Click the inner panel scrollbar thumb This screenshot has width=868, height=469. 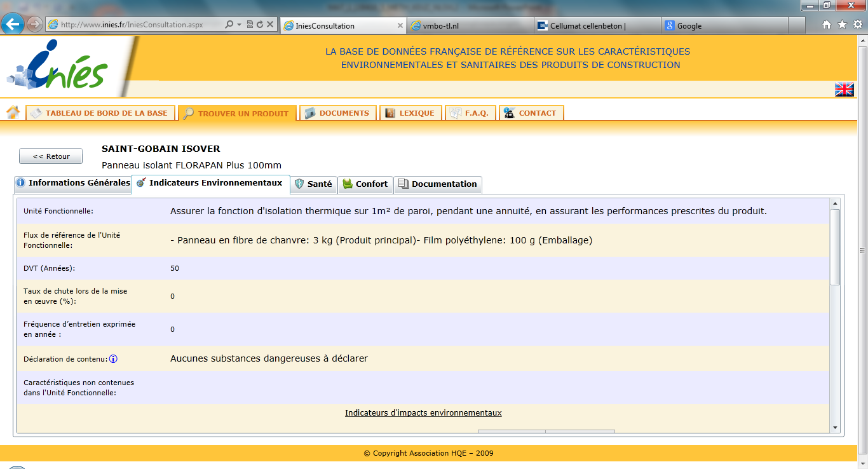[x=835, y=247]
